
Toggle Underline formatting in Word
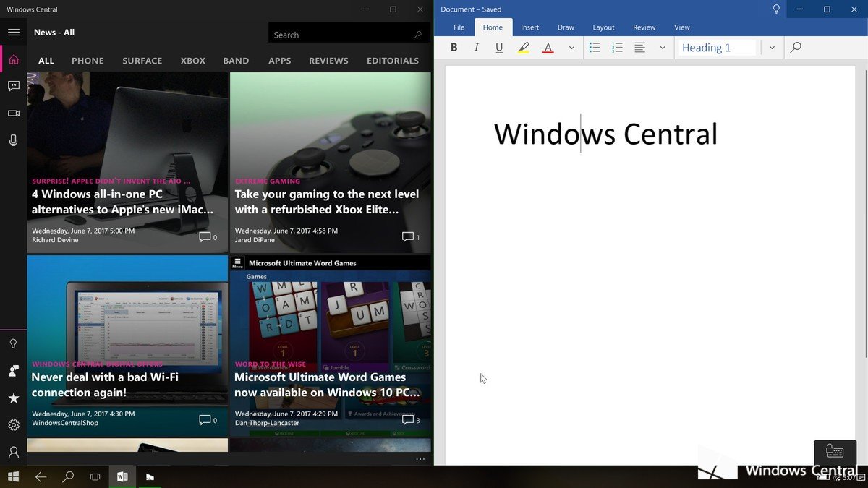(x=499, y=48)
